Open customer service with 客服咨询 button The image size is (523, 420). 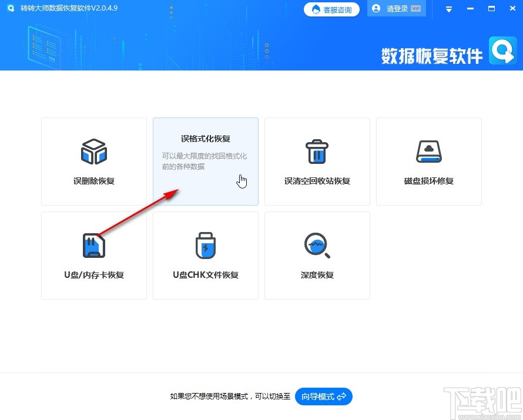pyautogui.click(x=331, y=9)
